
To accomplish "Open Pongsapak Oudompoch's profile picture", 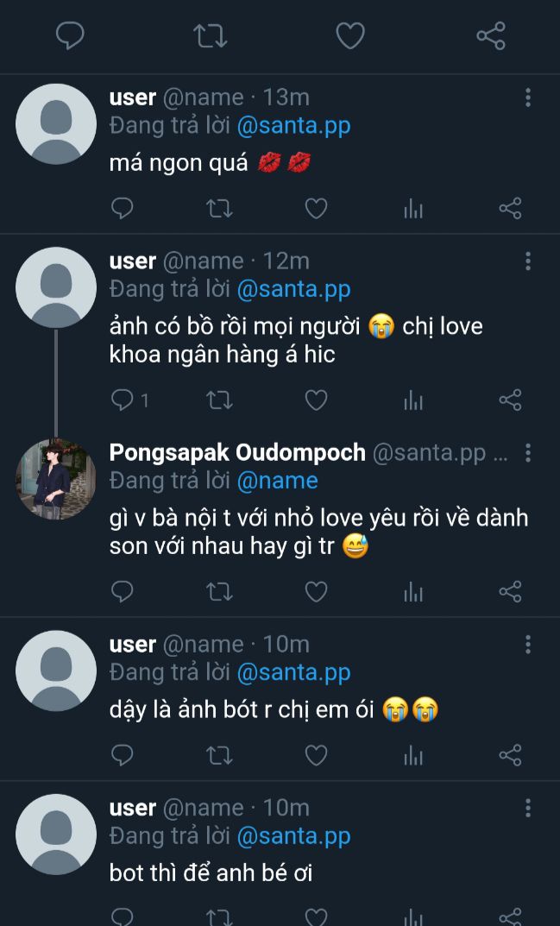I will [x=56, y=480].
